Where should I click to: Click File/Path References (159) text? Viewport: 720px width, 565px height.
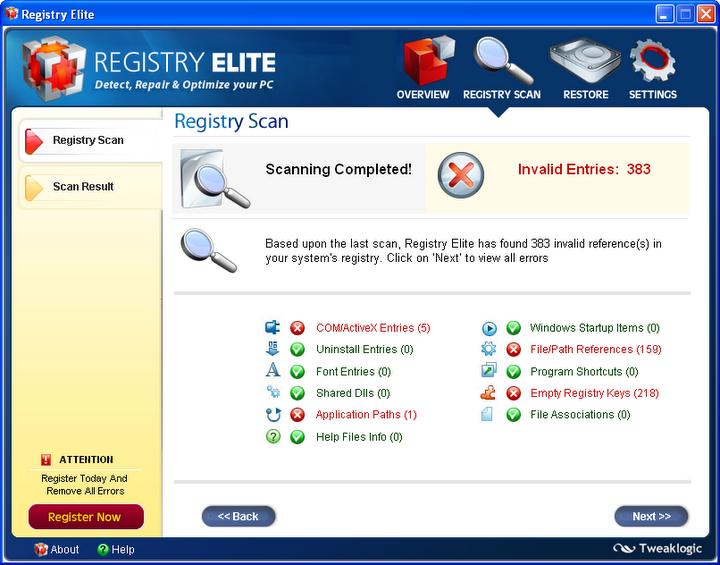(x=596, y=350)
